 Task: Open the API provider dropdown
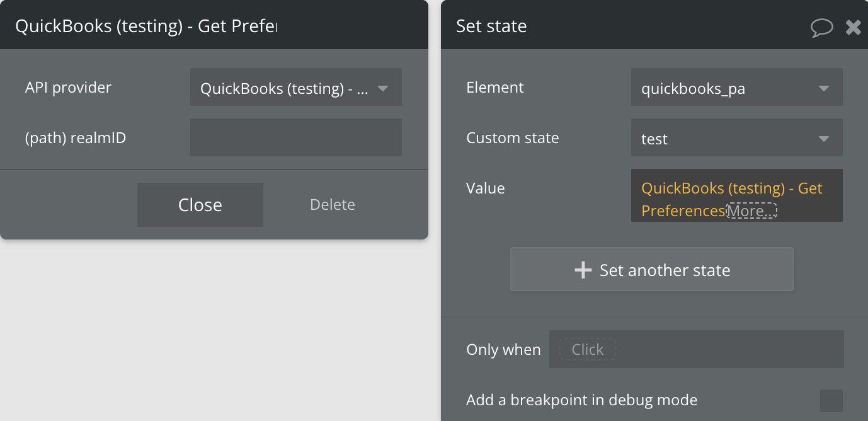[x=283, y=88]
